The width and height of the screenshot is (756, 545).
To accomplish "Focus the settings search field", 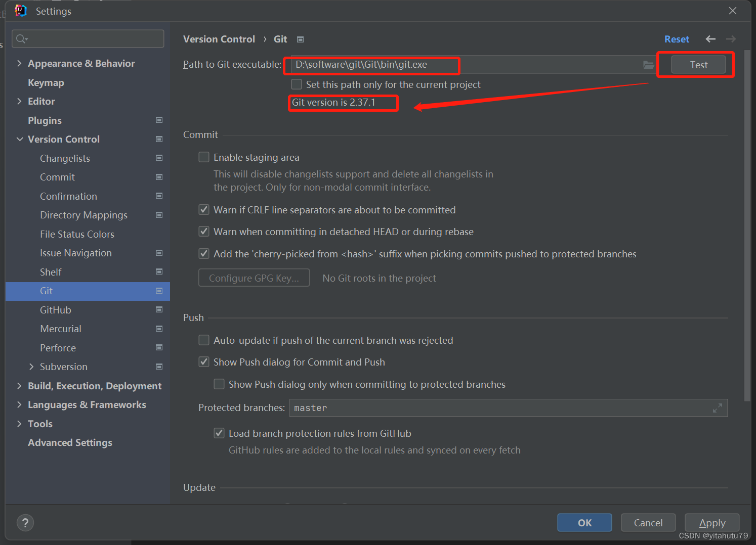I will pyautogui.click(x=88, y=39).
